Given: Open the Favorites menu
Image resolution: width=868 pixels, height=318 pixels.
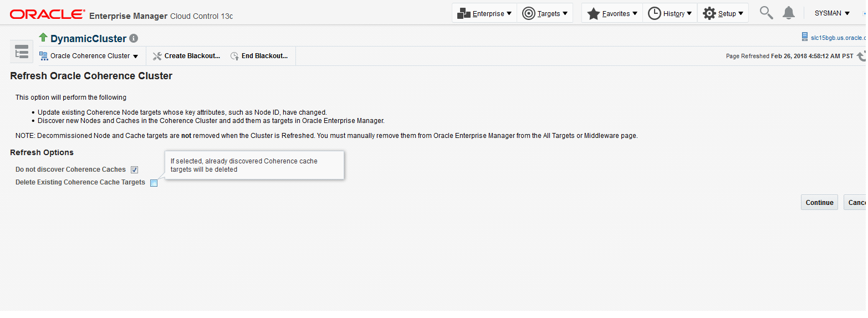Looking at the screenshot, I should pyautogui.click(x=612, y=13).
